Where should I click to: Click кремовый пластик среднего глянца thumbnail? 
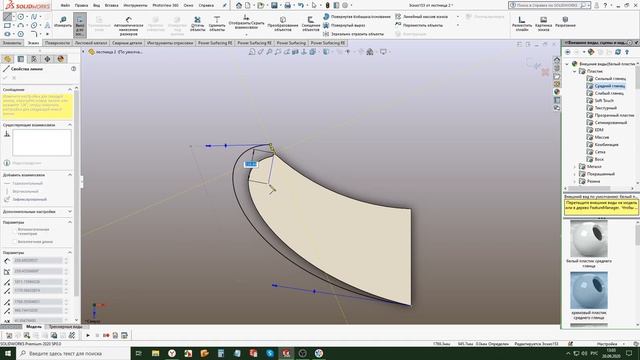(x=589, y=290)
